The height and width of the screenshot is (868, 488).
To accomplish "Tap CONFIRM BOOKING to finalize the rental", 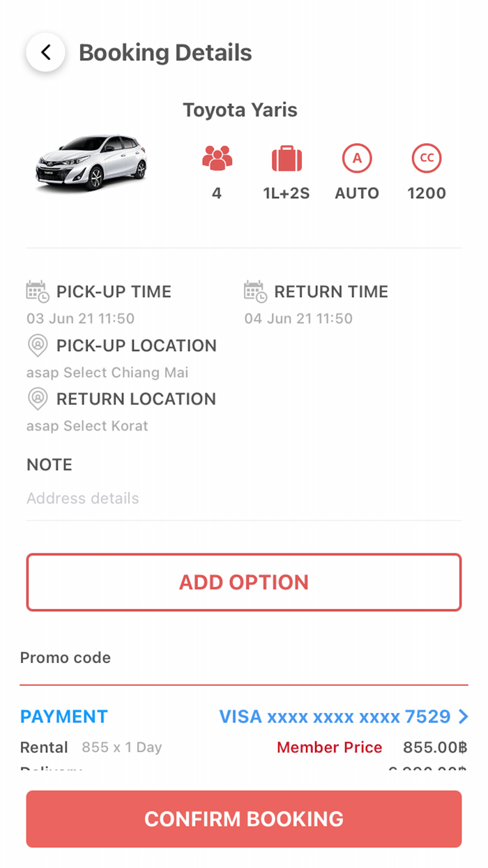I will [x=243, y=818].
